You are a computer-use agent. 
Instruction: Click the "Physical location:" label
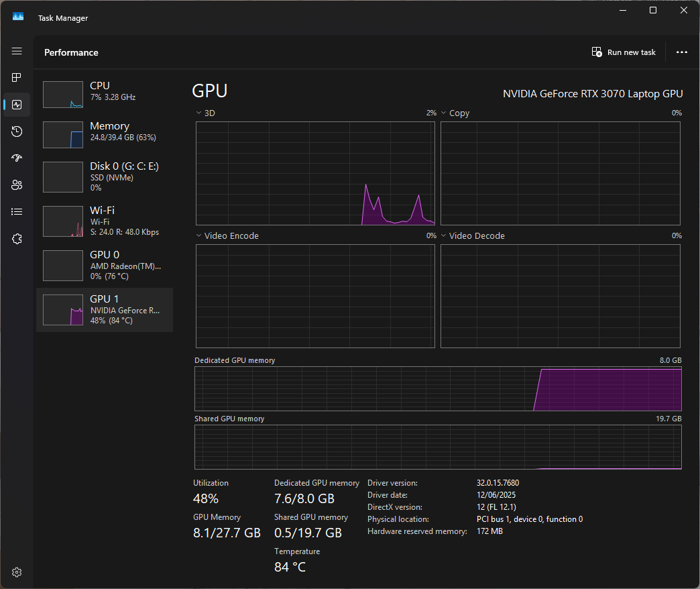coord(398,519)
